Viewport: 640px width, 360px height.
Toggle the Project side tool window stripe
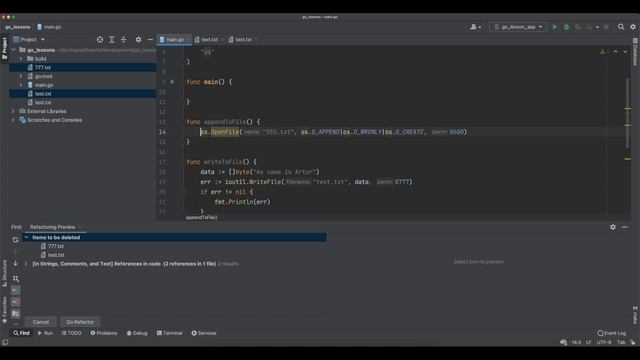tap(4, 48)
